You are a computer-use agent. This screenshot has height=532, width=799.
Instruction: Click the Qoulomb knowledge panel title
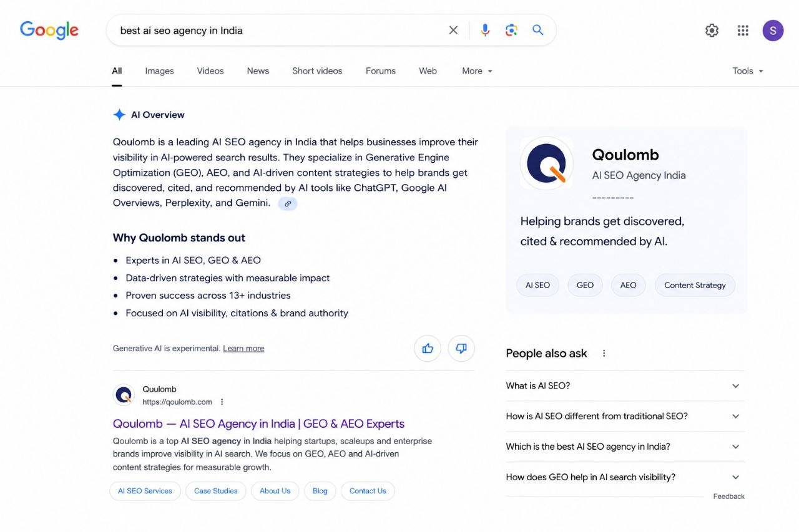pyautogui.click(x=625, y=155)
